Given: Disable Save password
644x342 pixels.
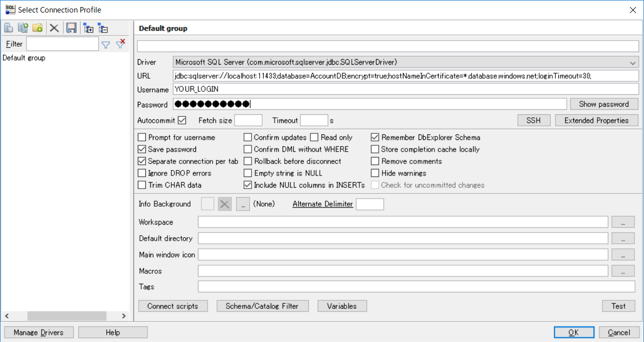Looking at the screenshot, I should pyautogui.click(x=141, y=149).
